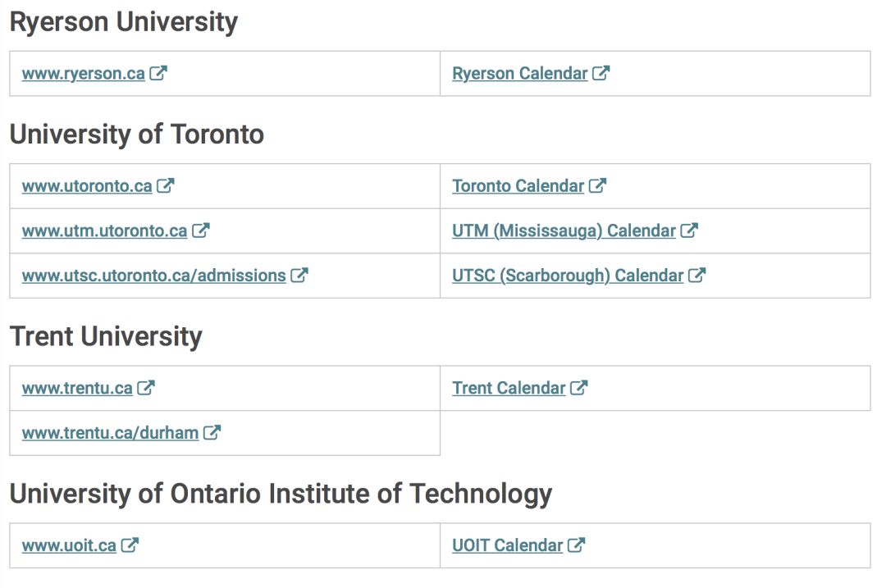The height and width of the screenshot is (588, 886).
Task: Open the www.uoit.ca link
Action: pos(69,545)
